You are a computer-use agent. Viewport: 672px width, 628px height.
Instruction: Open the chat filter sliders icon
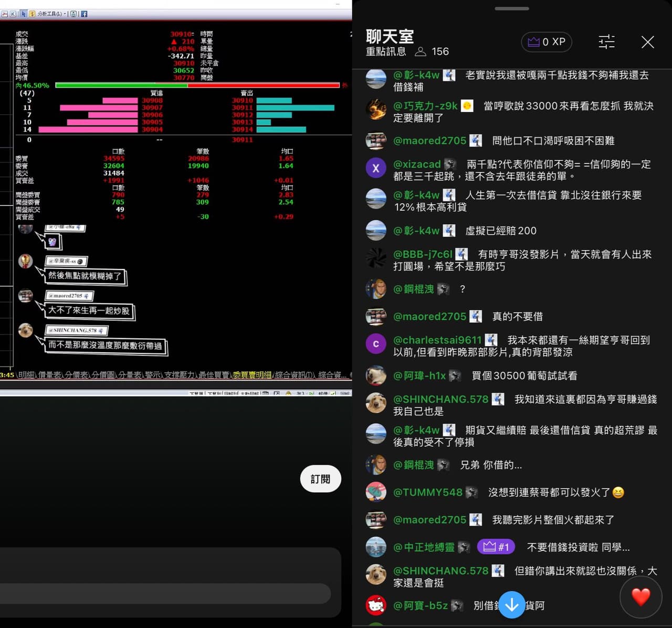(606, 42)
